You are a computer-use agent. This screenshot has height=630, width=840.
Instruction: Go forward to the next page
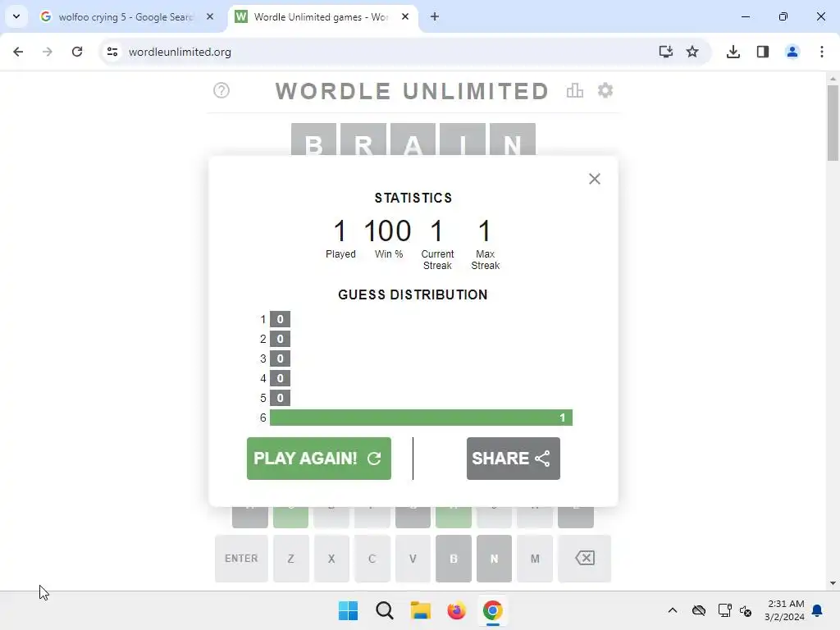[x=48, y=52]
